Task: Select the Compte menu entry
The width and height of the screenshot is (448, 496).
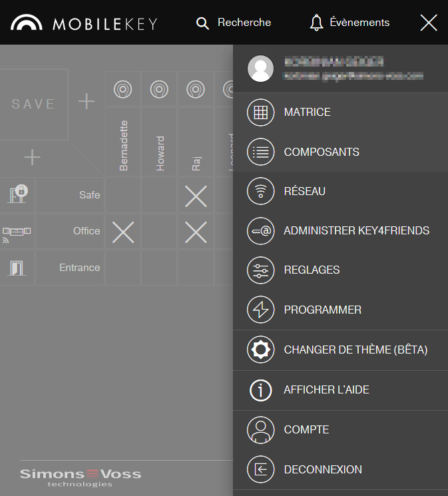Action: tap(306, 430)
